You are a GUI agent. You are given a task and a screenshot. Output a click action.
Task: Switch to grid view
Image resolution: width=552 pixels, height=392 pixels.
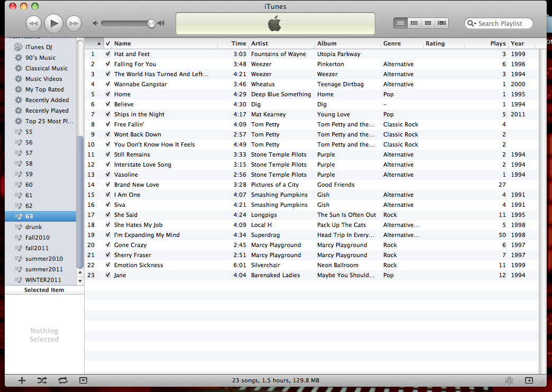click(428, 23)
